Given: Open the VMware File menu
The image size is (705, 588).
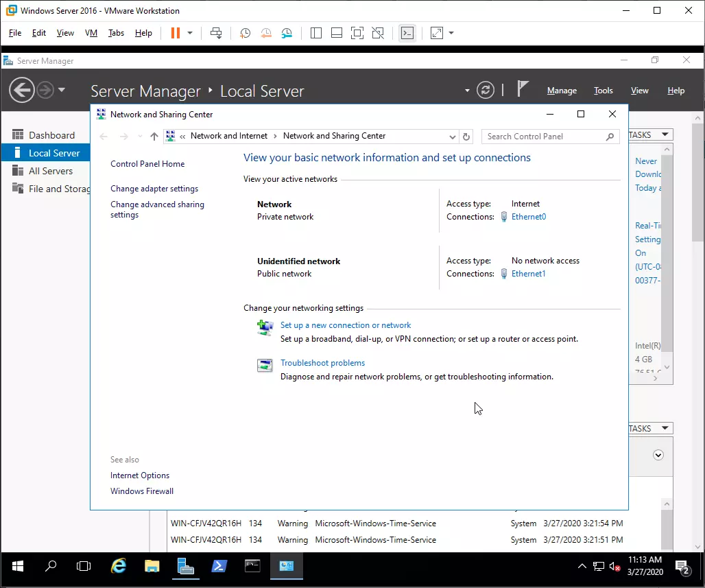Looking at the screenshot, I should (15, 33).
